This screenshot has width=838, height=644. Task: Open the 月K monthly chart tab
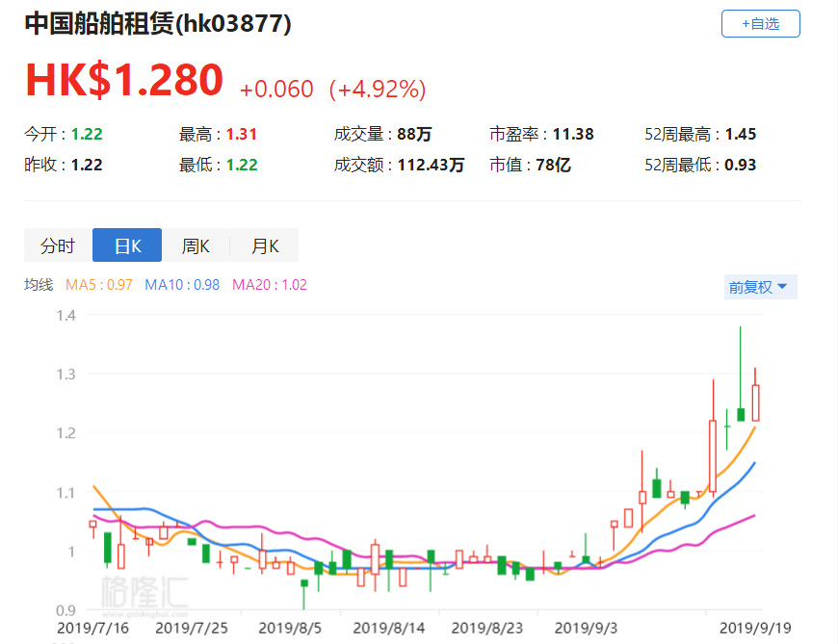click(265, 245)
